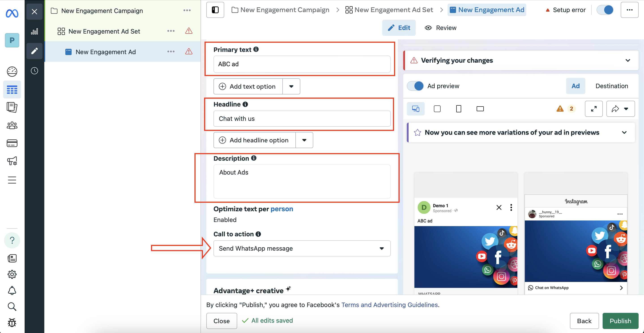The image size is (644, 333).
Task: Open the Account overview gauge icon
Action: pyautogui.click(x=12, y=72)
